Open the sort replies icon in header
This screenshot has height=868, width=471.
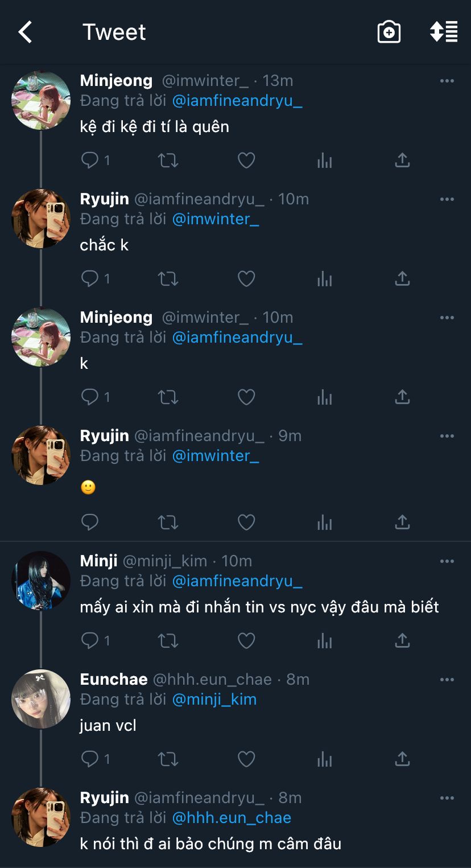click(444, 32)
